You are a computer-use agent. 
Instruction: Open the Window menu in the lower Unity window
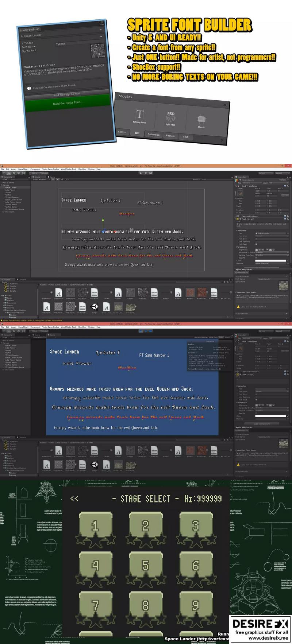click(x=91, y=327)
